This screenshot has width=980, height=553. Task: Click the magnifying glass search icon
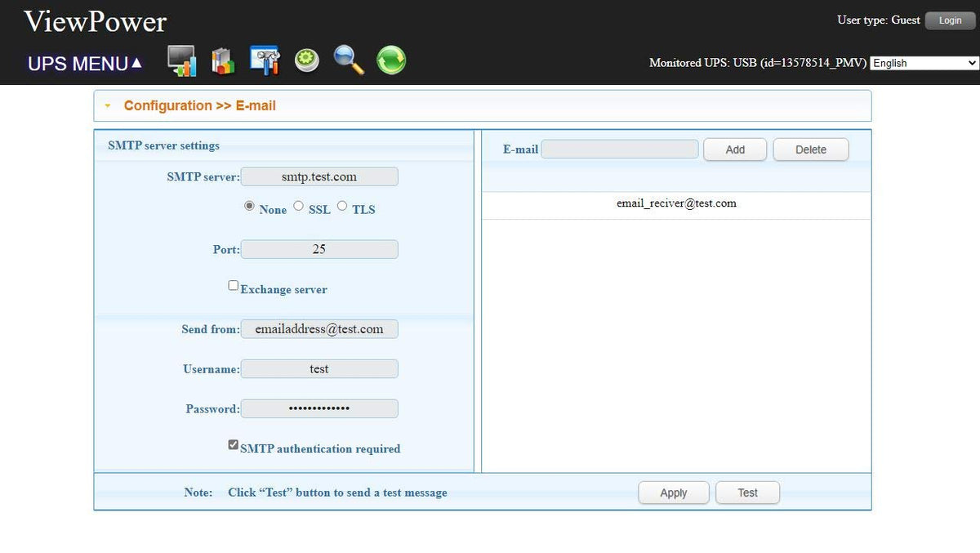349,61
